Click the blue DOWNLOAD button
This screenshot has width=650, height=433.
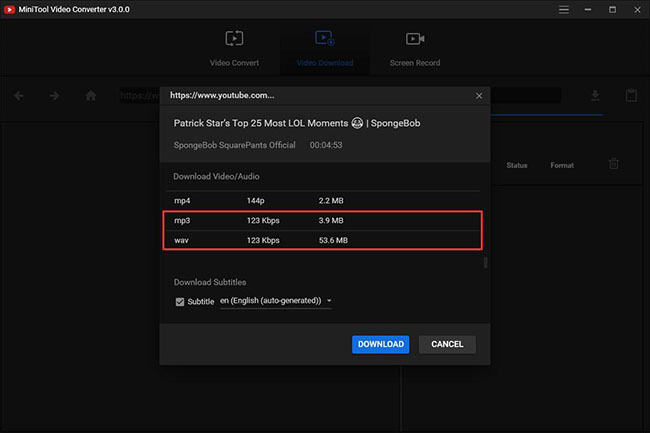pos(381,344)
